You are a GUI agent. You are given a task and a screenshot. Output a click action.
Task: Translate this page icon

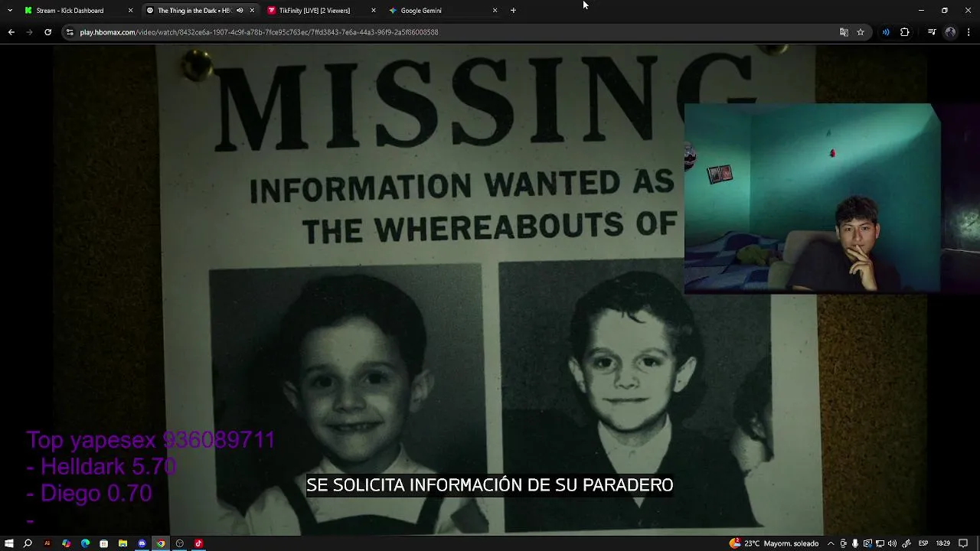(844, 32)
